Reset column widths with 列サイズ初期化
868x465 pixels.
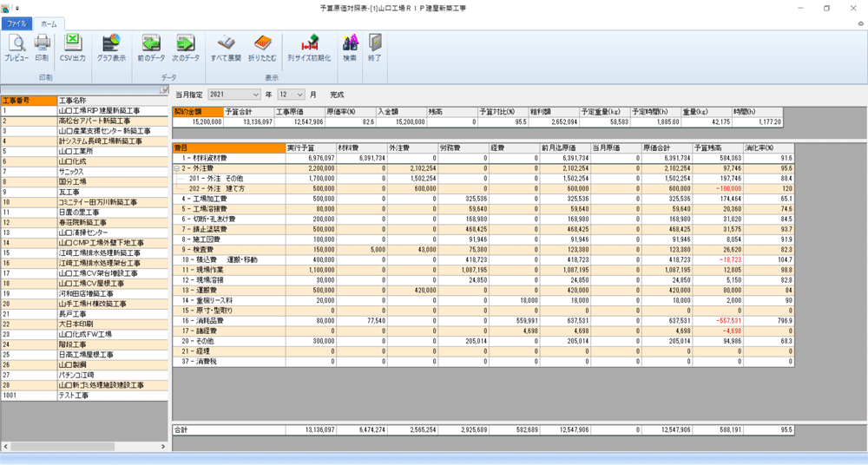point(309,47)
